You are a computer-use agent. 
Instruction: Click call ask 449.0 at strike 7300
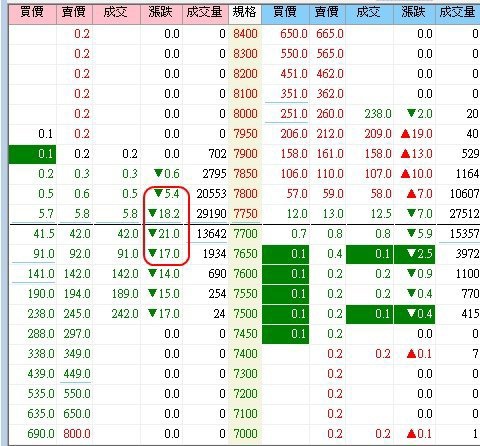pos(77,374)
